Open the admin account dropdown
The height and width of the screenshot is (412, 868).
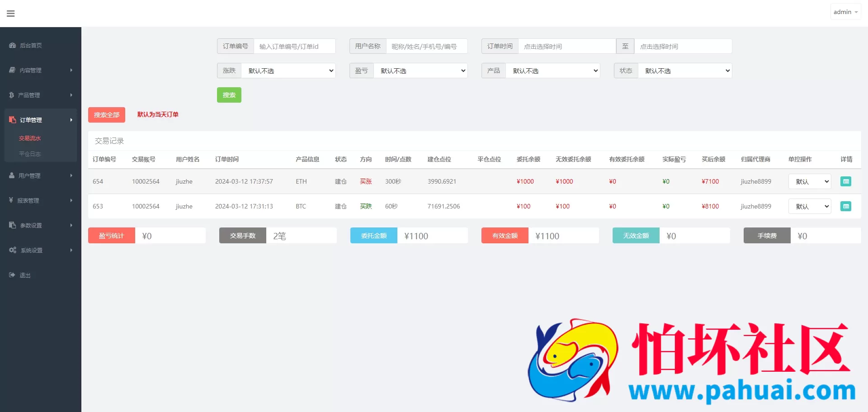pyautogui.click(x=845, y=11)
